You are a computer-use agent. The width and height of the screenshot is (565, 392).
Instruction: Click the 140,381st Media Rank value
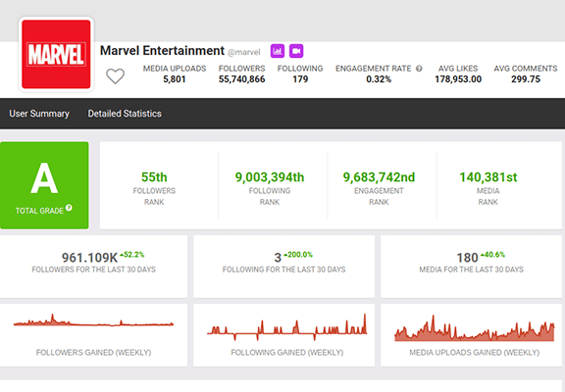coord(488,177)
